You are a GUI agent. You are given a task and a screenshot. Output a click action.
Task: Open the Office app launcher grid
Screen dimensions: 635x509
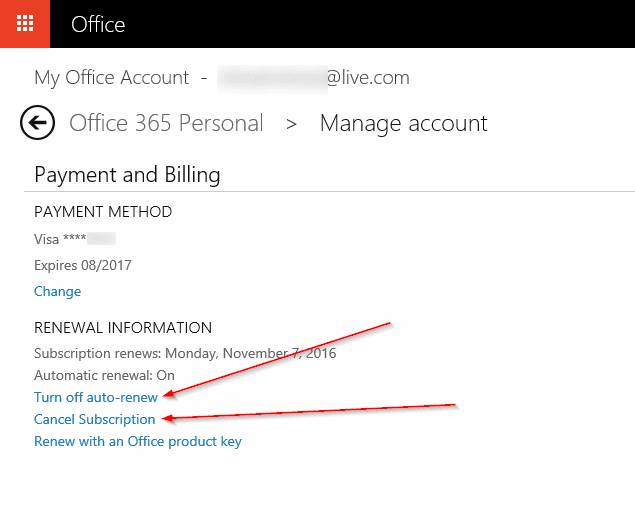pyautogui.click(x=25, y=24)
